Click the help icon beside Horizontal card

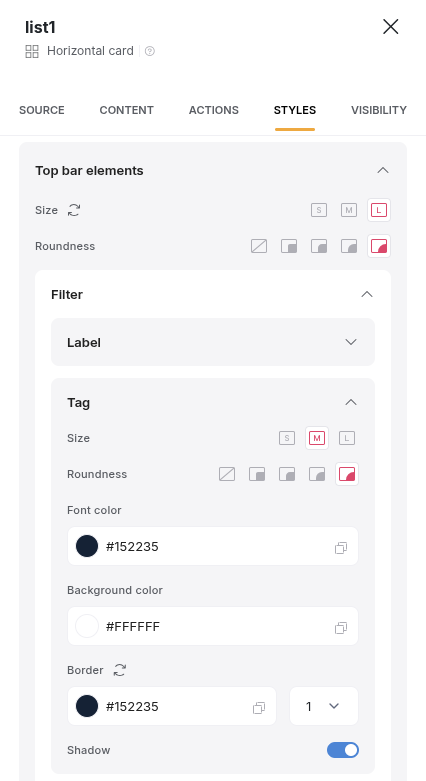tap(149, 51)
